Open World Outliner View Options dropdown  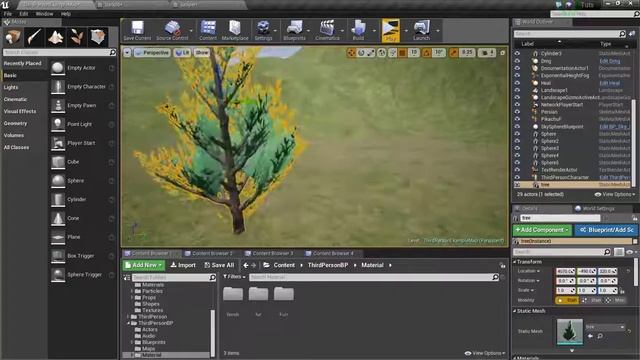(x=615, y=194)
